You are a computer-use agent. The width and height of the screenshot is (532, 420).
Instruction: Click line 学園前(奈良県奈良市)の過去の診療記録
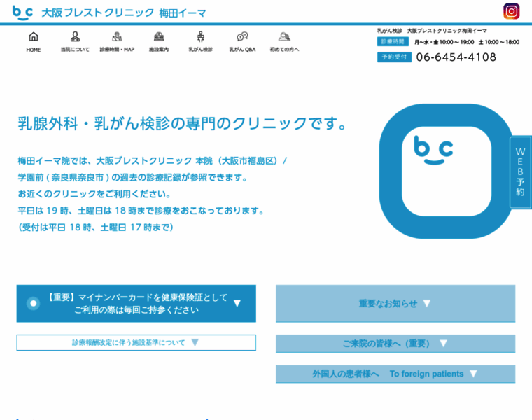click(x=133, y=177)
